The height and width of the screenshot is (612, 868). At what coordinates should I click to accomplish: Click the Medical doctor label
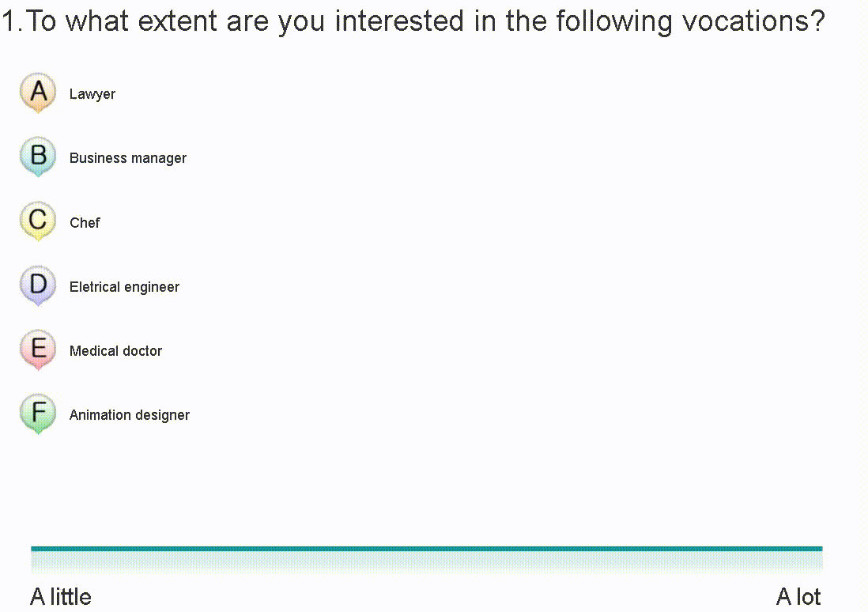pyautogui.click(x=115, y=351)
